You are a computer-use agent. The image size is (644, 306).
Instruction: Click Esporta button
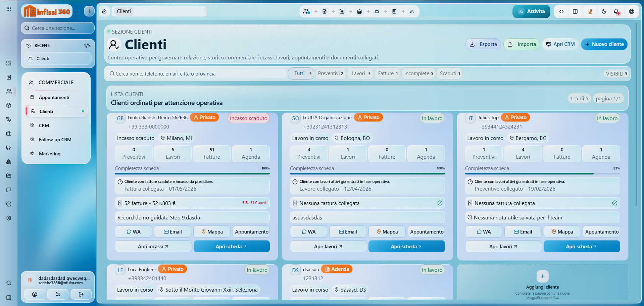(483, 44)
